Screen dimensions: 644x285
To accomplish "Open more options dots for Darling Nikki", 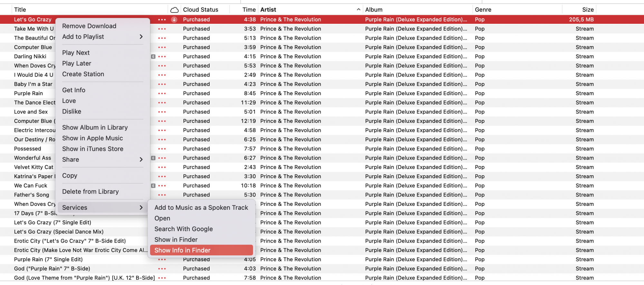I will (162, 57).
